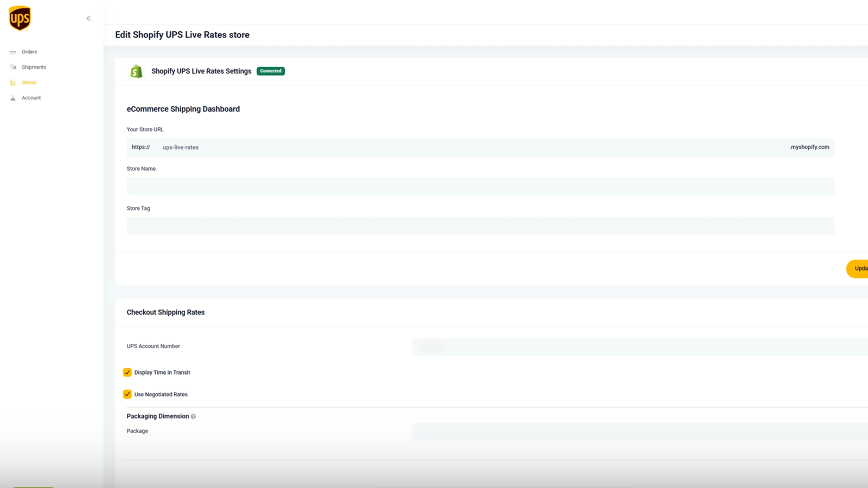Click the 'Store Tag' label
The width and height of the screenshot is (868, 488).
[138, 208]
